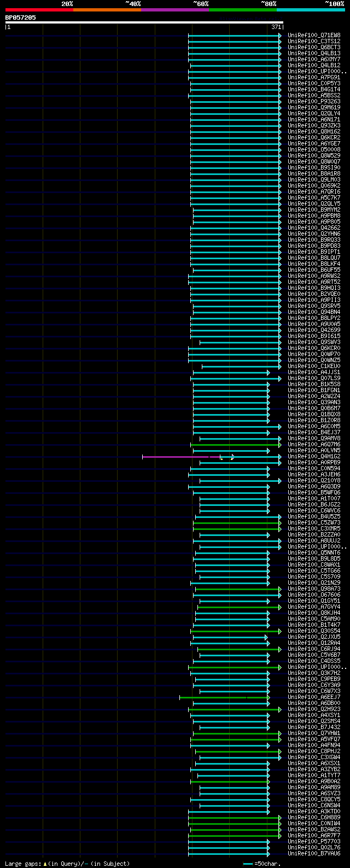Screen dimensions: 350x868
Task: Click the UniRef100_Q98A73 entry
Action: tap(314, 589)
